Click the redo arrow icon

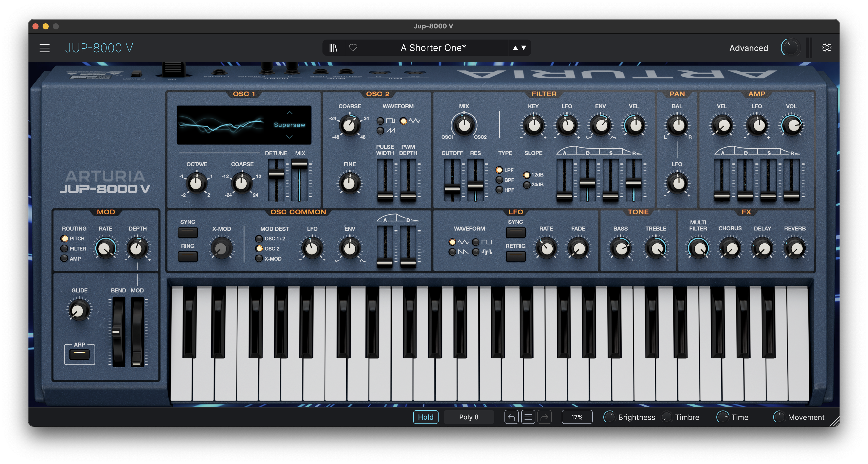545,417
